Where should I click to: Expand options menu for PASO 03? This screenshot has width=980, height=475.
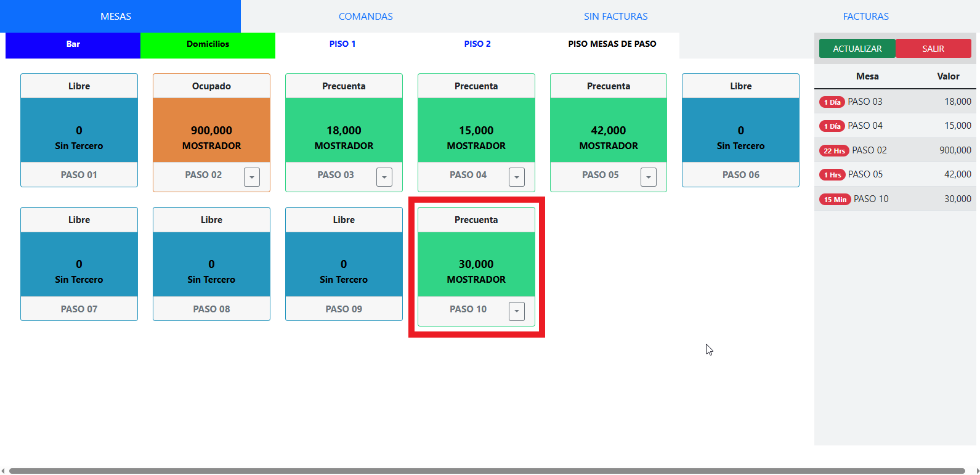384,177
